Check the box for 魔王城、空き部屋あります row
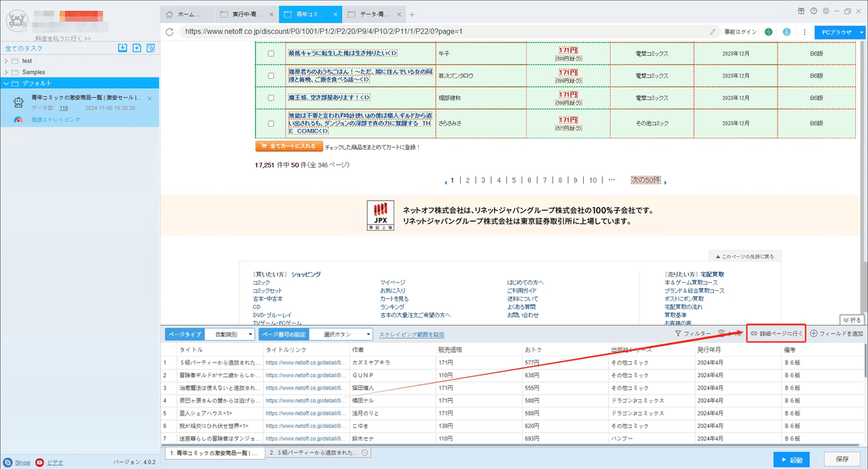The width and height of the screenshot is (868, 469). [271, 97]
